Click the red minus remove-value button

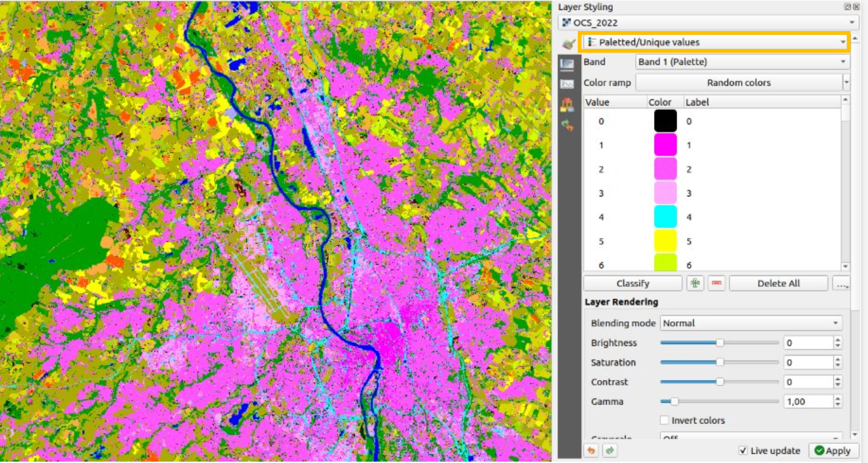pyautogui.click(x=717, y=283)
